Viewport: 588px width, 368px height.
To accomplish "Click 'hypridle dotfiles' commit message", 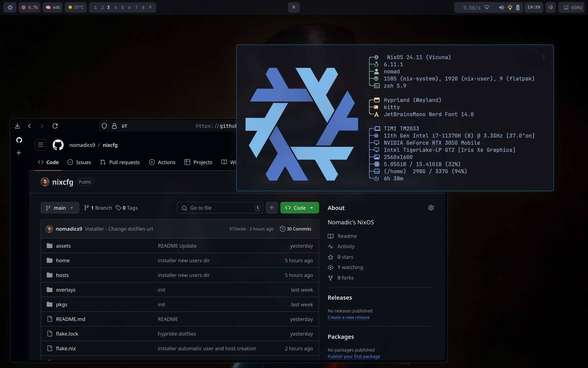I will pyautogui.click(x=177, y=333).
